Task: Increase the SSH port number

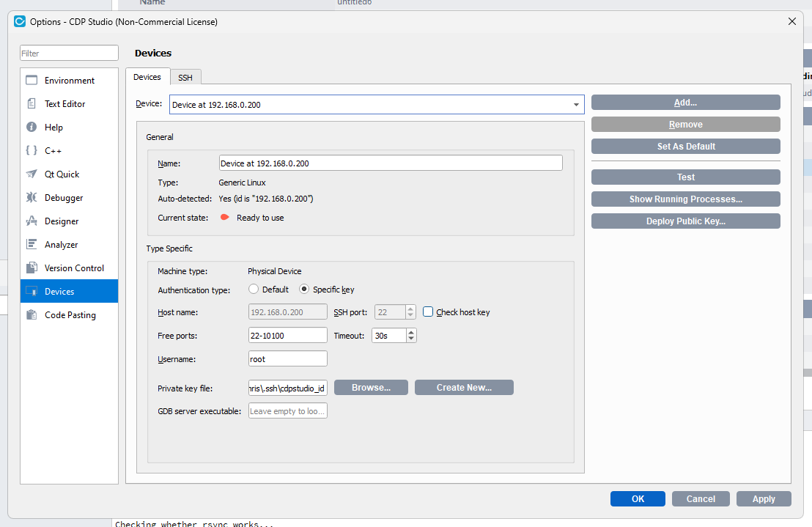Action: pyautogui.click(x=410, y=309)
